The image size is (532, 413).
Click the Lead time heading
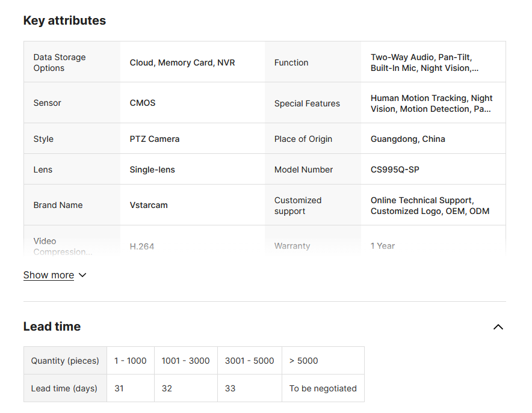point(52,326)
